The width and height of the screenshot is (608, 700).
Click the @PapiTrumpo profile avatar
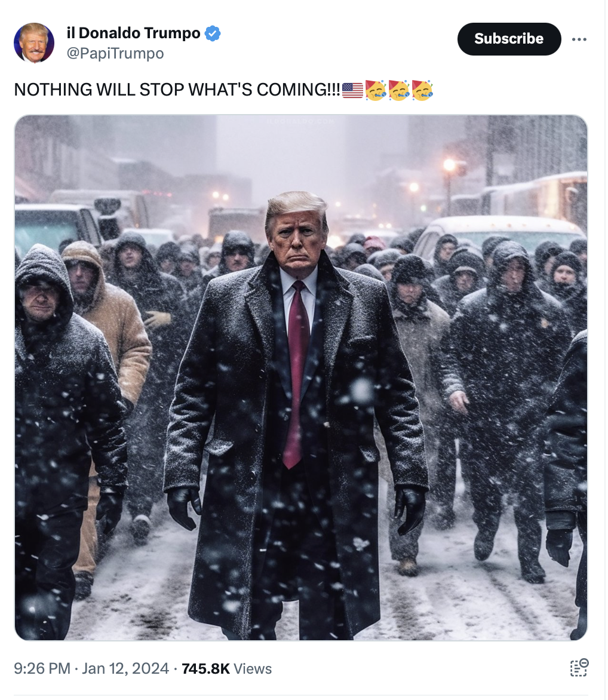[34, 43]
